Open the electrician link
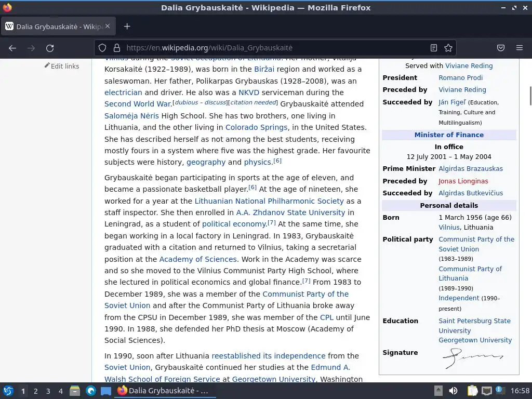Viewport: 532px width, 399px height. click(x=123, y=92)
